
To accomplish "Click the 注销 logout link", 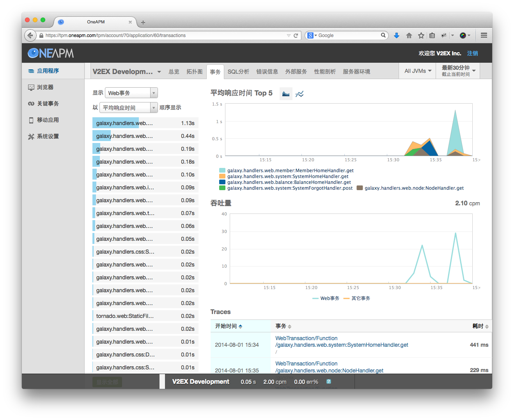I will (472, 53).
